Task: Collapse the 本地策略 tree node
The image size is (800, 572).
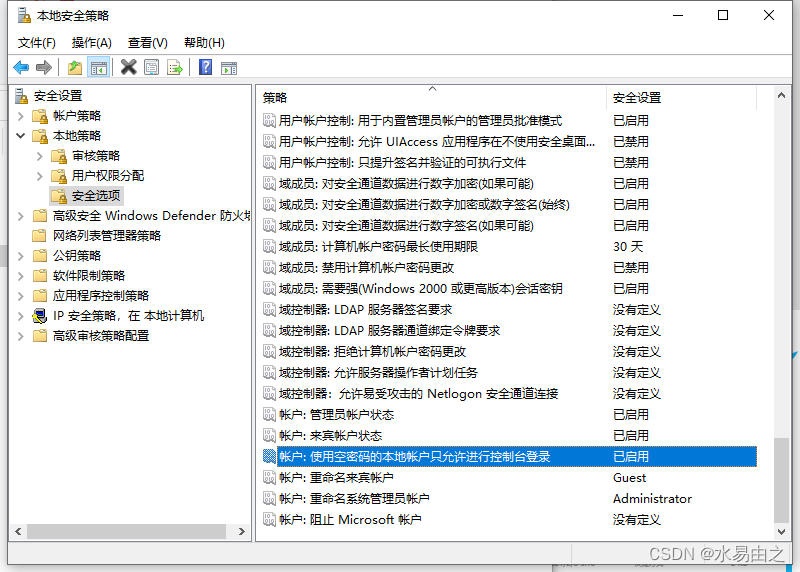Action: point(20,136)
